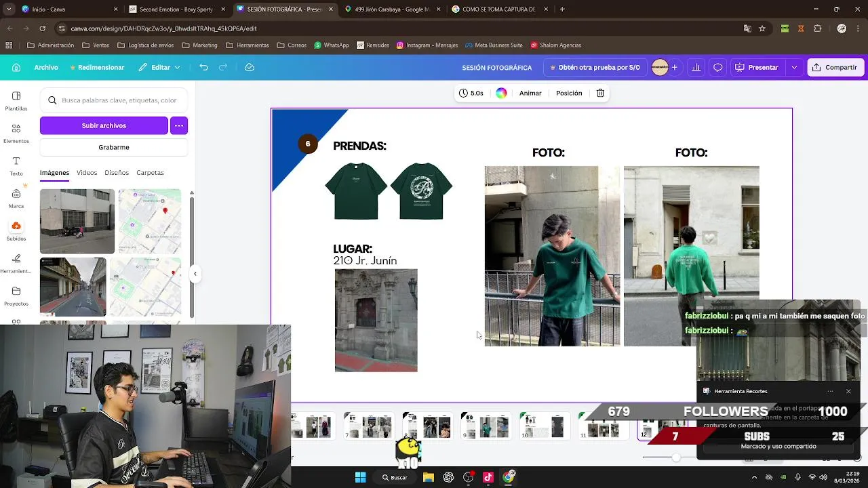
Task: Open the analytics chart icon
Action: point(696,67)
